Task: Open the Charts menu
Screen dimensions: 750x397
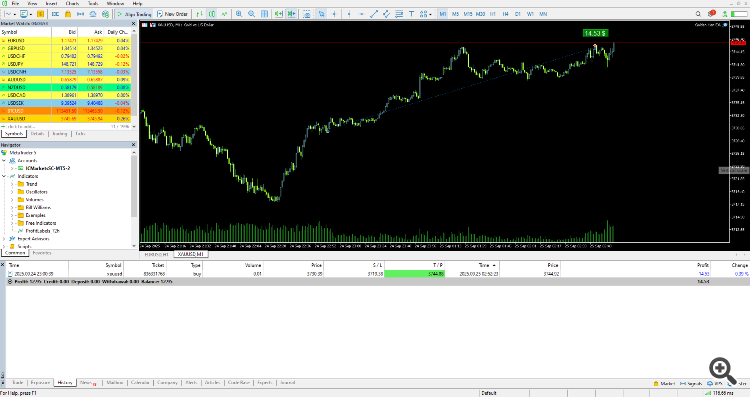Action: tap(72, 3)
